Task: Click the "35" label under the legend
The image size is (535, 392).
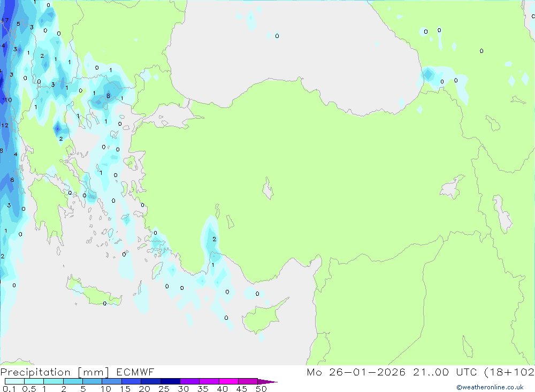Action: [x=203, y=389]
